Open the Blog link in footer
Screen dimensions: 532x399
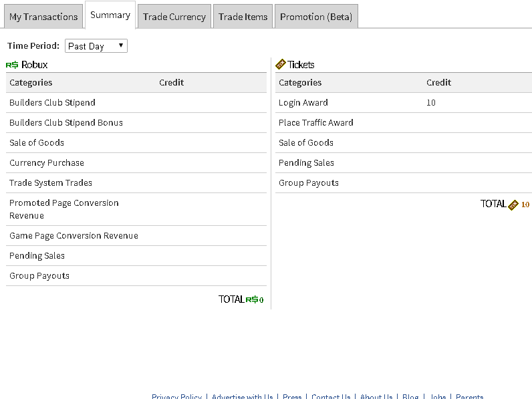click(410, 396)
